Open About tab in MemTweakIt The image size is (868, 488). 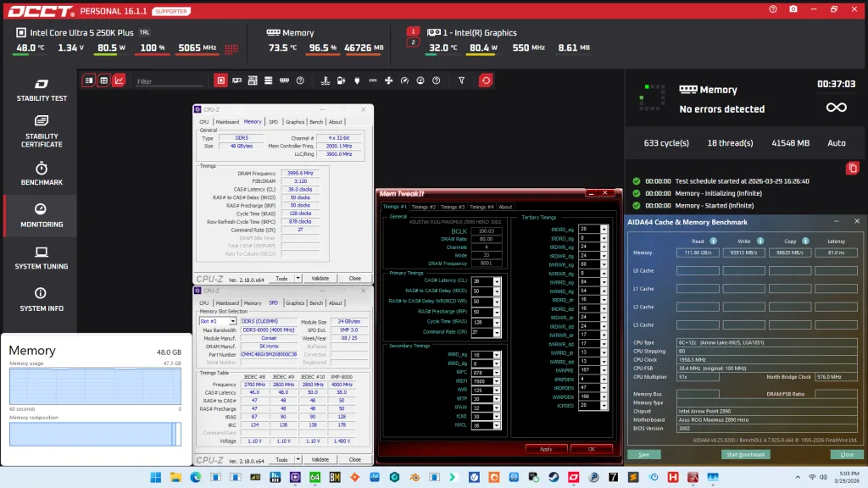pos(505,207)
